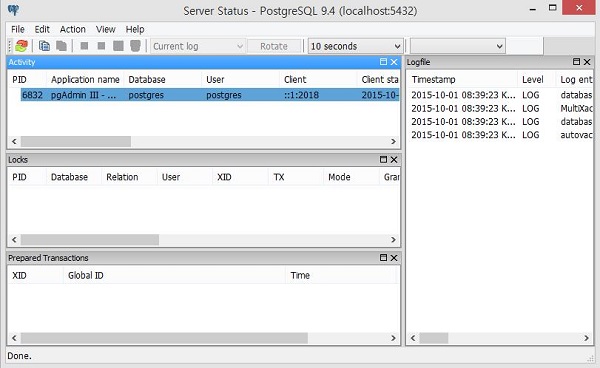The height and width of the screenshot is (368, 600).
Task: Click the Prepared Transactions Time column header
Action: tap(341, 275)
